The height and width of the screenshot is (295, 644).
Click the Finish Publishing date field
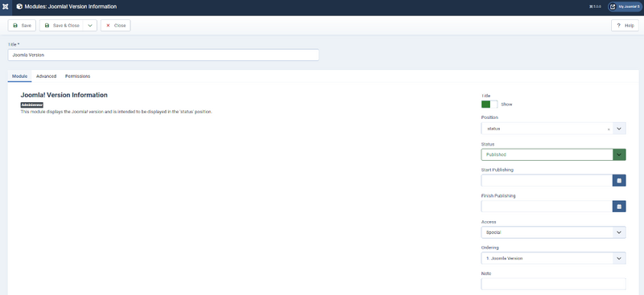click(547, 207)
